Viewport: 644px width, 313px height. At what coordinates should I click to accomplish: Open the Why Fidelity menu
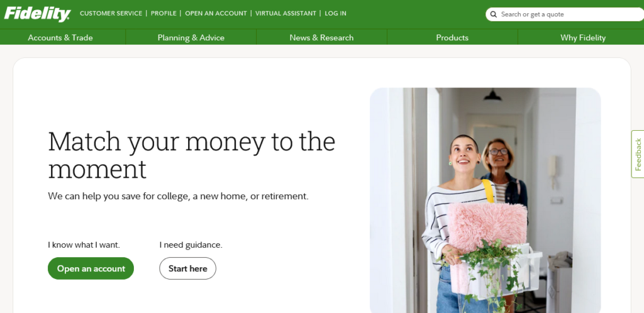(583, 38)
